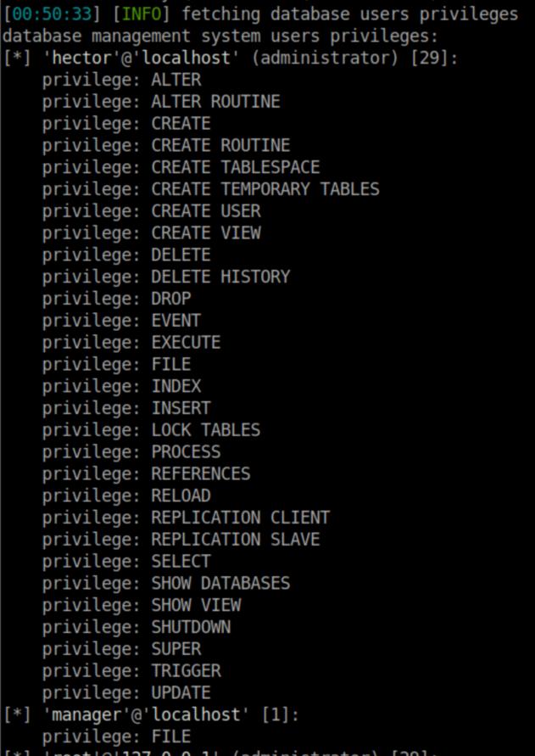Click the REPLICATION SLAVE privilege text
The image size is (535, 756).
click(x=235, y=540)
